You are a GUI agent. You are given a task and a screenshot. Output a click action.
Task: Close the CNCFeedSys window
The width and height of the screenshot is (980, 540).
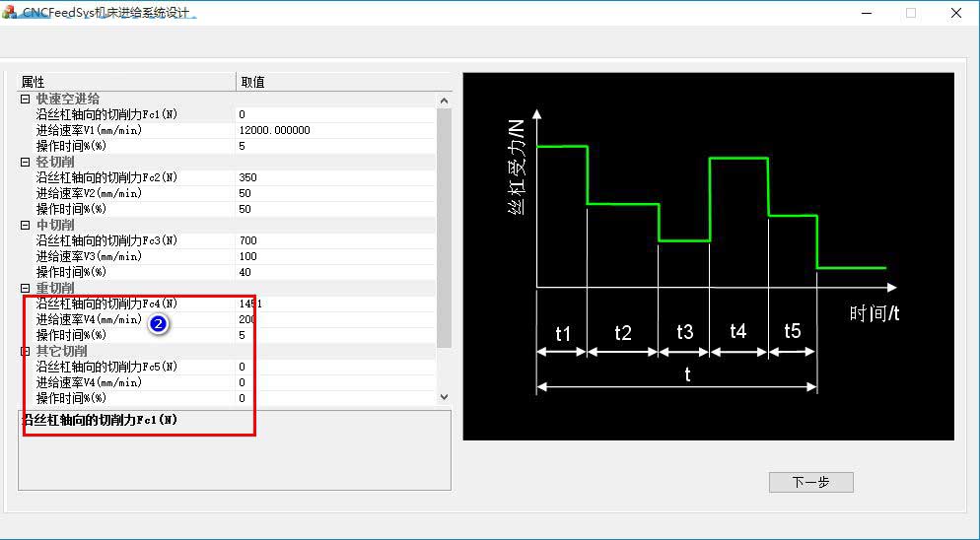(x=956, y=13)
